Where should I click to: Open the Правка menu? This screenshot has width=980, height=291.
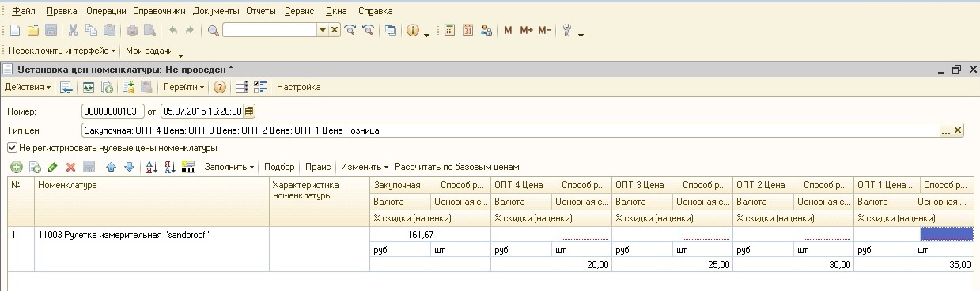(62, 12)
